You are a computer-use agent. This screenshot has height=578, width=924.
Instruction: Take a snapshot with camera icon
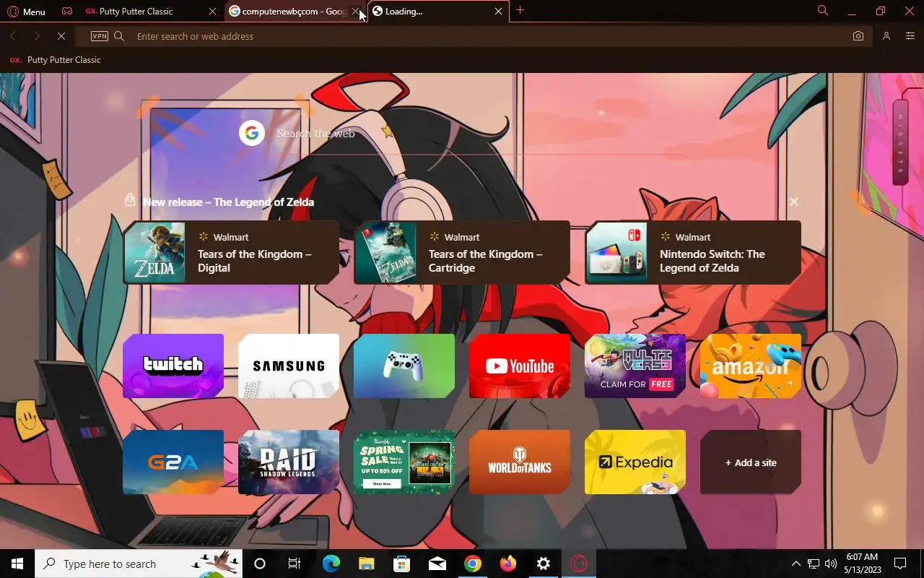click(x=858, y=36)
